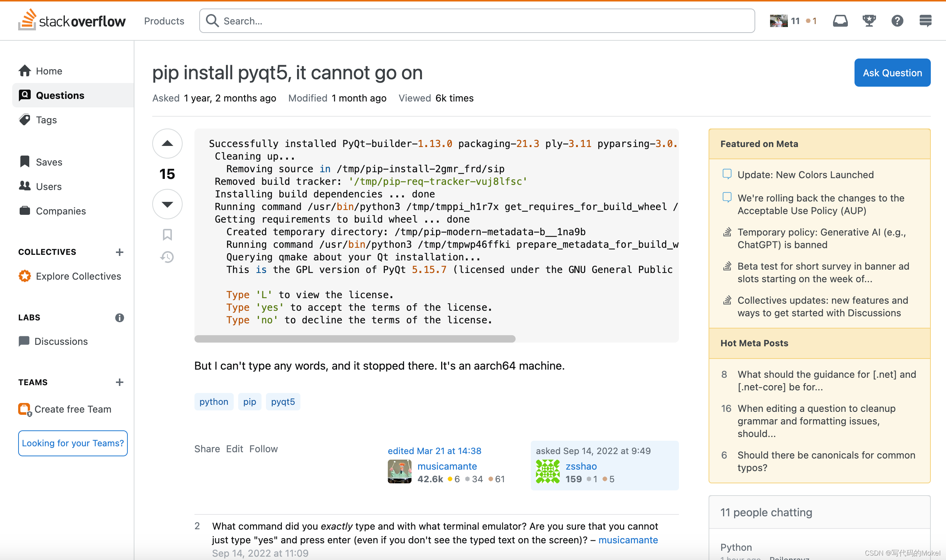Open the help center question-mark icon
This screenshot has width=946, height=560.
click(x=897, y=21)
